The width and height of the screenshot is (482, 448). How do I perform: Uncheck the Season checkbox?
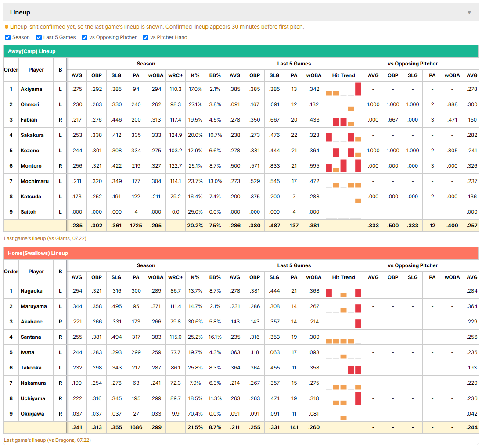pyautogui.click(x=8, y=37)
